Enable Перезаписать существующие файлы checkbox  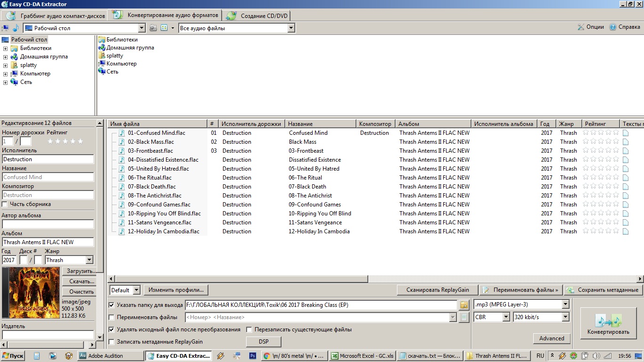250,329
